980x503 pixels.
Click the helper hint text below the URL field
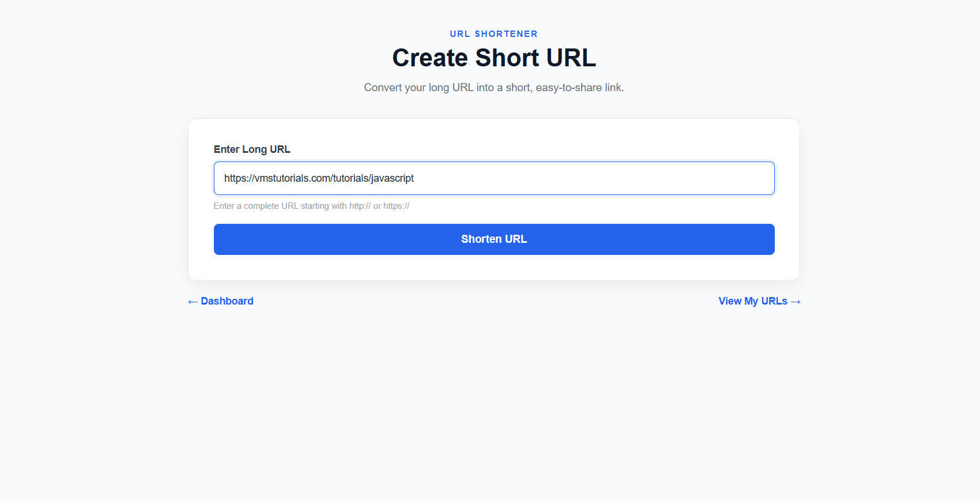tap(311, 206)
